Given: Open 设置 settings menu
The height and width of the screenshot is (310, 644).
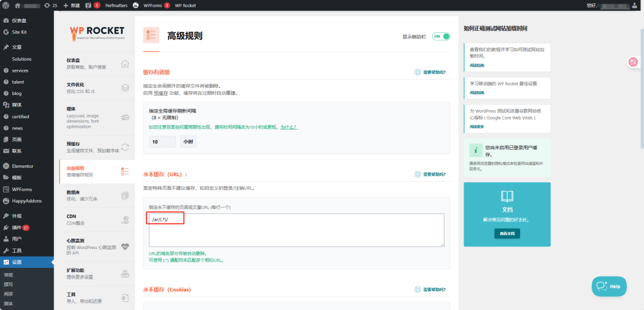Looking at the screenshot, I should [26, 262].
